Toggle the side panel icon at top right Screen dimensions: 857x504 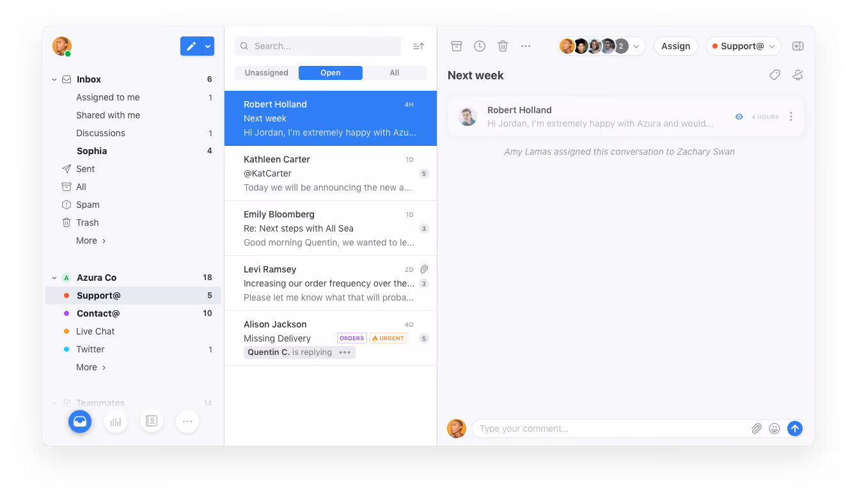pyautogui.click(x=798, y=46)
